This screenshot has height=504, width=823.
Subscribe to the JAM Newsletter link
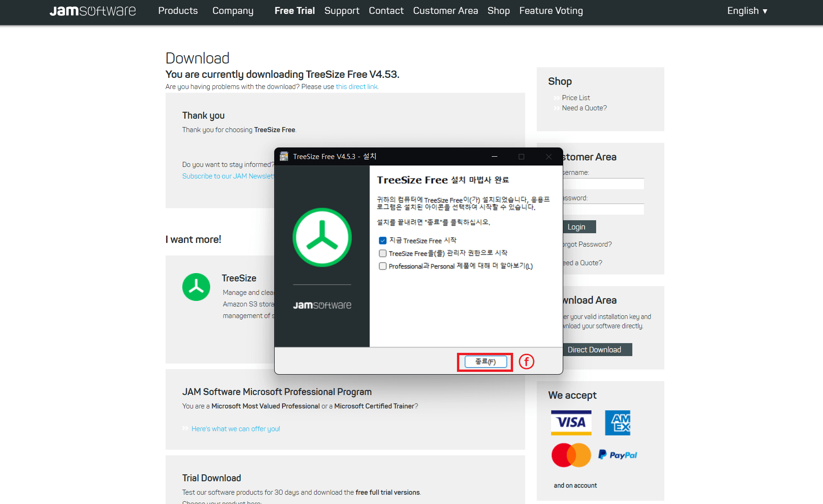228,176
